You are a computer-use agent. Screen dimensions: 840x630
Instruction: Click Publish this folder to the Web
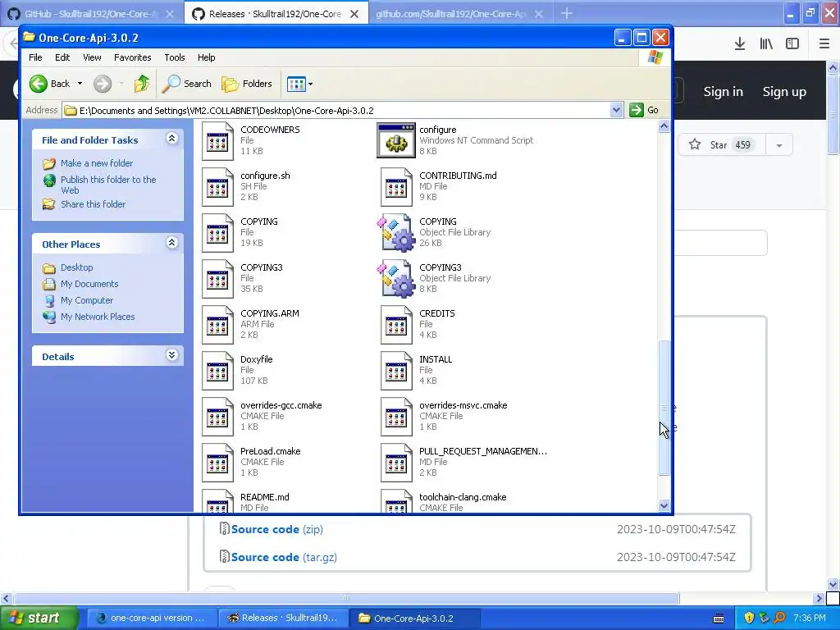tap(108, 185)
